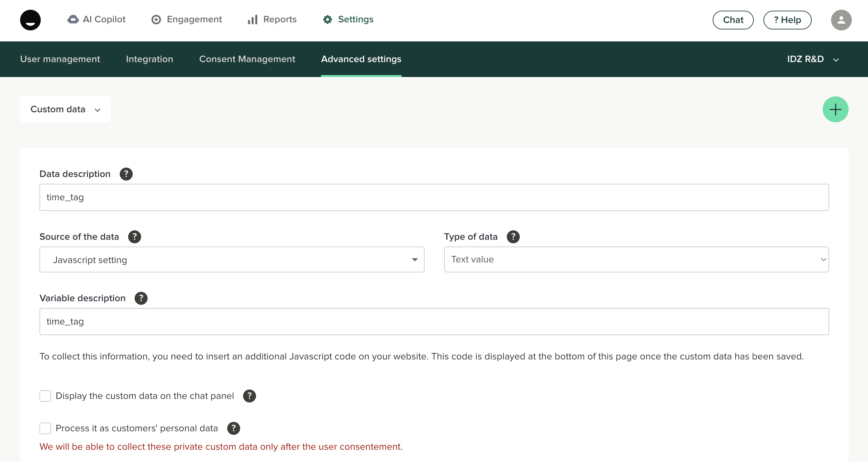Click the Chat button

[x=732, y=20]
